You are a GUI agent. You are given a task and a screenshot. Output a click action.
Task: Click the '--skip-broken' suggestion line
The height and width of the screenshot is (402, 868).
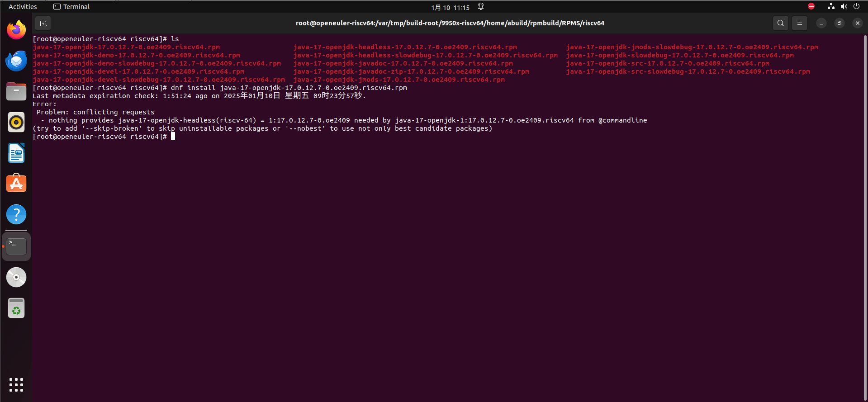pyautogui.click(x=262, y=128)
